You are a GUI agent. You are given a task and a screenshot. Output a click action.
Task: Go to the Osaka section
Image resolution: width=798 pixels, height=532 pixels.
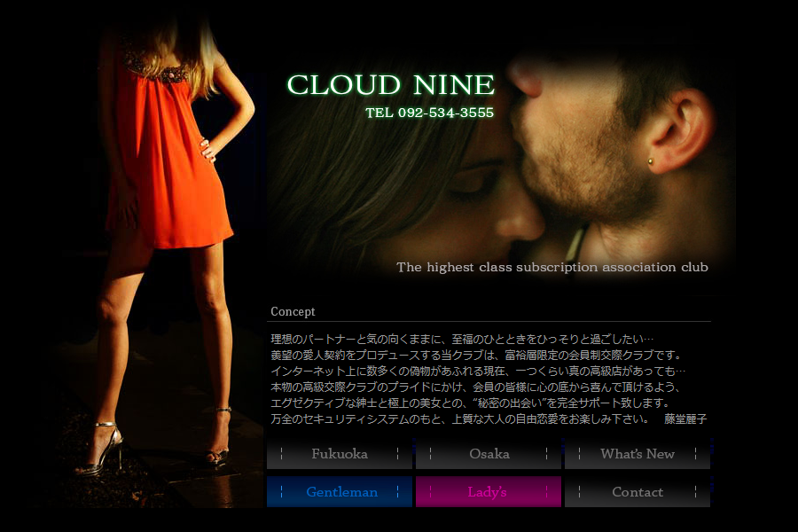pos(489,454)
